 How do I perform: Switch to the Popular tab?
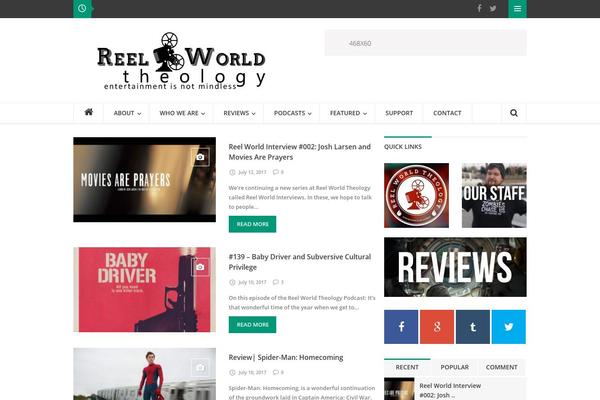pyautogui.click(x=455, y=367)
